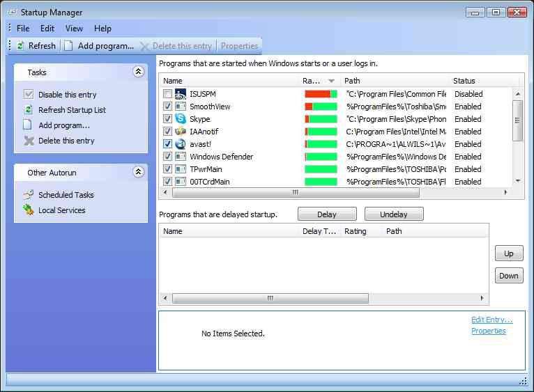534x392 pixels.
Task: Click the Rating column header in delayed list
Action: coord(362,231)
